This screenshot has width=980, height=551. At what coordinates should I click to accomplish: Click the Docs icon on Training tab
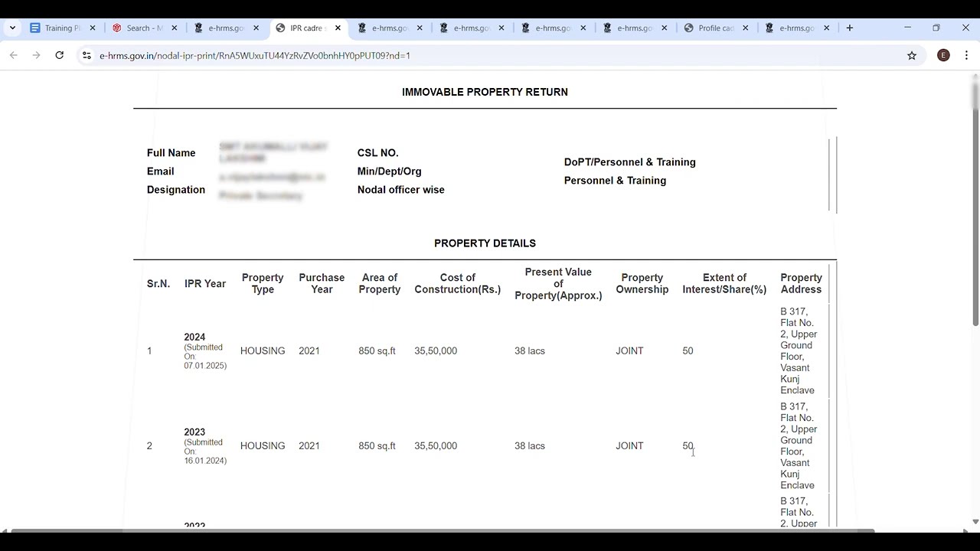coord(34,28)
